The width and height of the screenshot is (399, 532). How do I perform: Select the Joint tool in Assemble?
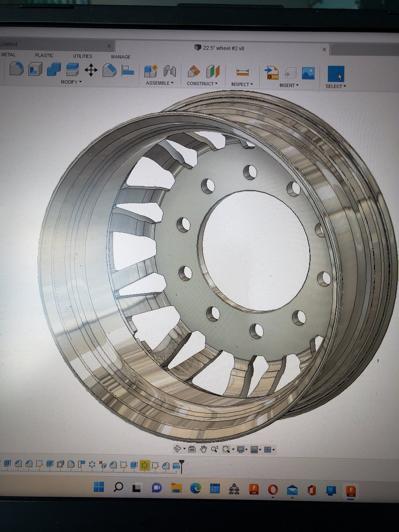tap(170, 71)
